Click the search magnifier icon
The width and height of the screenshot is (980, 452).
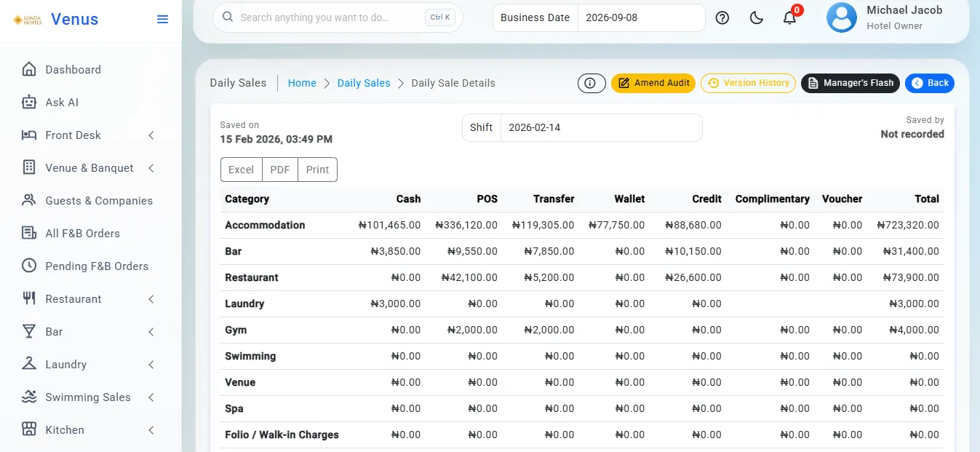[x=228, y=17]
